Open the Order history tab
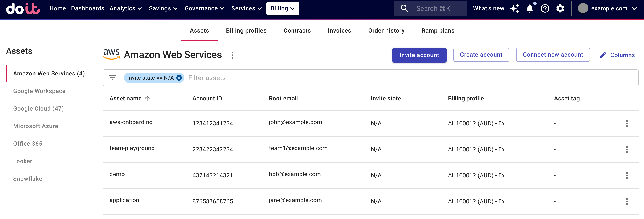The image size is (644, 219). [x=386, y=30]
